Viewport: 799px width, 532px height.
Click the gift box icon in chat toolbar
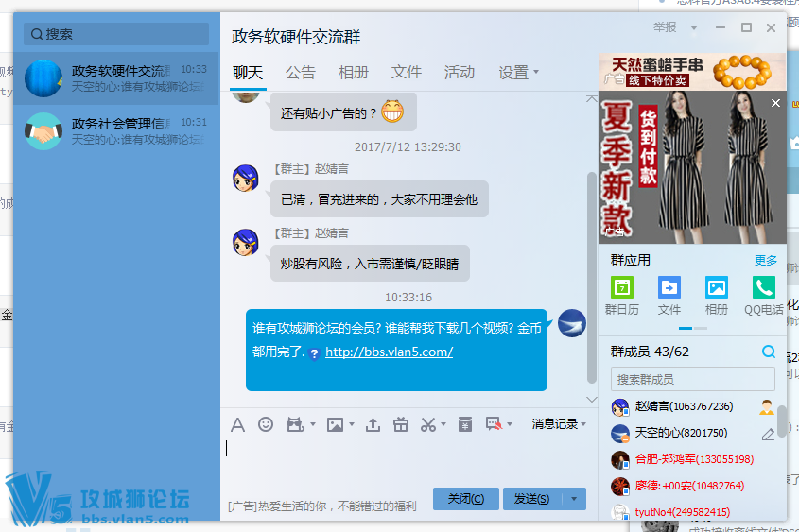401,424
